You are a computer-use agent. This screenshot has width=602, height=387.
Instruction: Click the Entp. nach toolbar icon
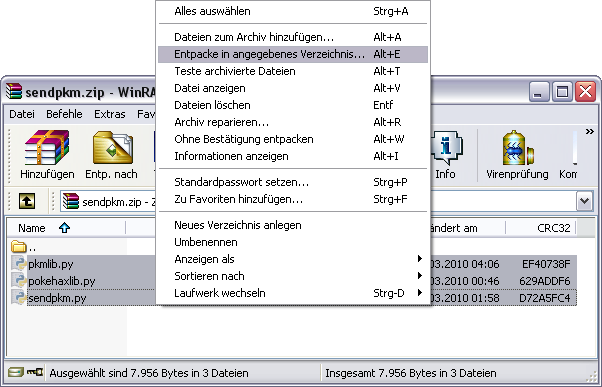click(x=112, y=148)
